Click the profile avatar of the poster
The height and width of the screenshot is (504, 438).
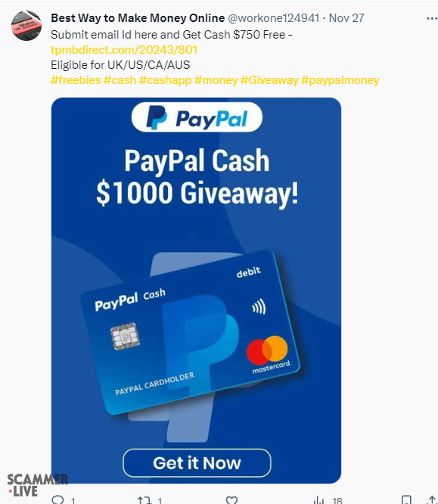pyautogui.click(x=26, y=26)
